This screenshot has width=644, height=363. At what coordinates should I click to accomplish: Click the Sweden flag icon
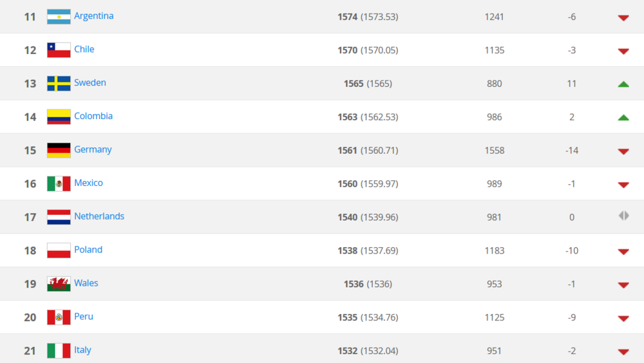[59, 84]
